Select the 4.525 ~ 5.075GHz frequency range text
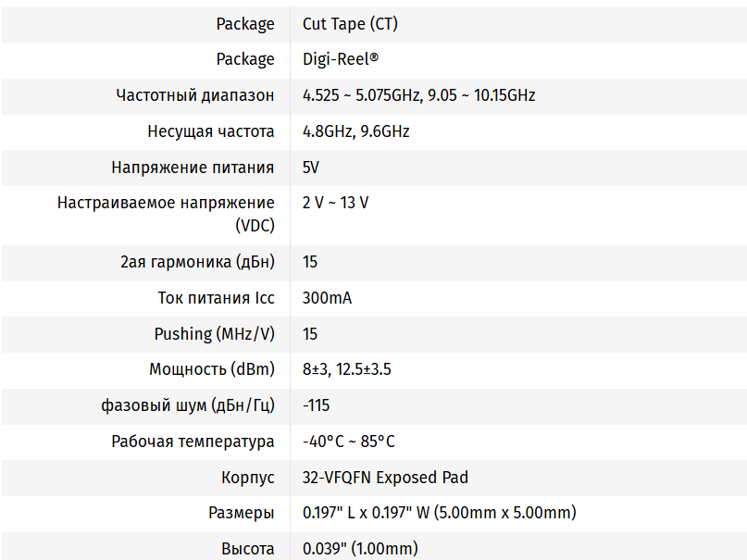 (361, 95)
